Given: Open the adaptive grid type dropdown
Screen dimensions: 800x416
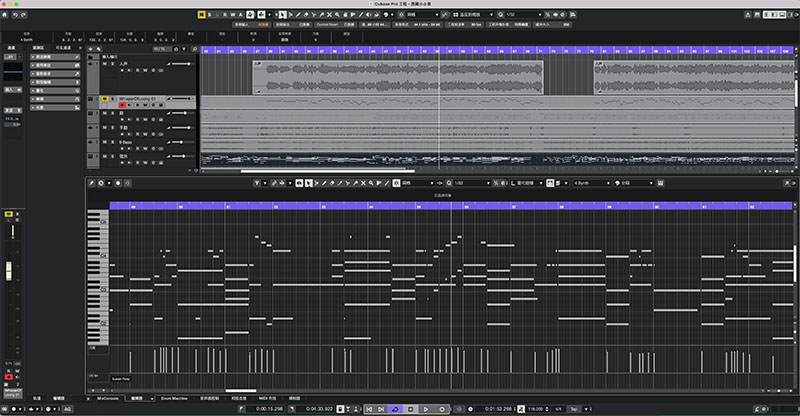Looking at the screenshot, I should click(x=473, y=15).
